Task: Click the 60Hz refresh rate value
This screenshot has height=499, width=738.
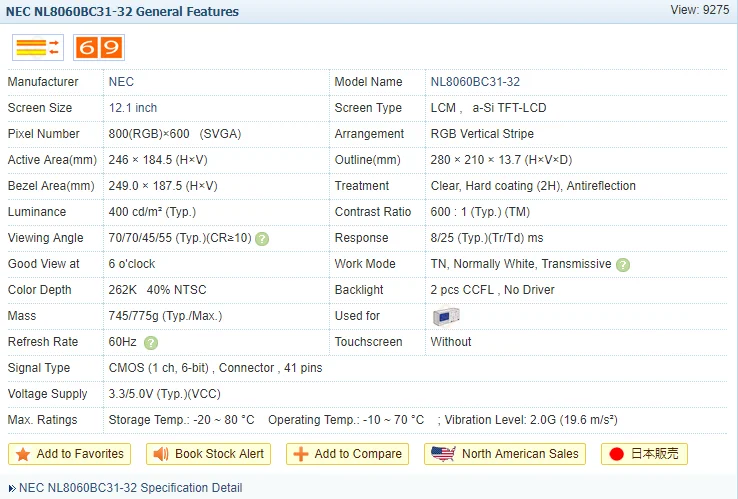Action: coord(122,342)
